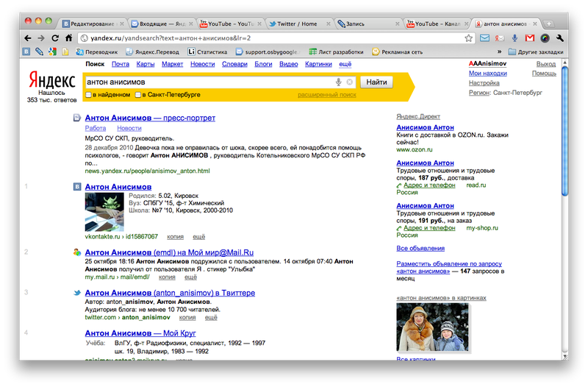
Task: Click the Найти search button
Action: pyautogui.click(x=376, y=82)
